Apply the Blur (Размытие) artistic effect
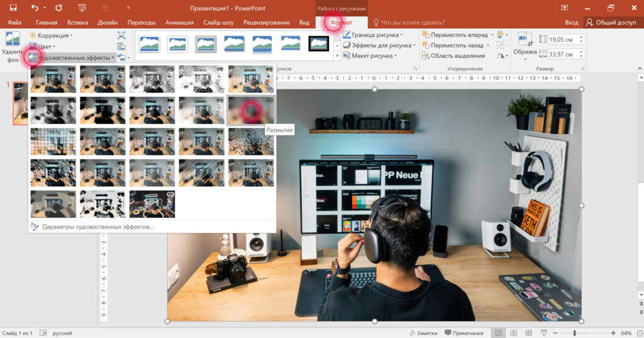This screenshot has width=644, height=338. coord(251,110)
